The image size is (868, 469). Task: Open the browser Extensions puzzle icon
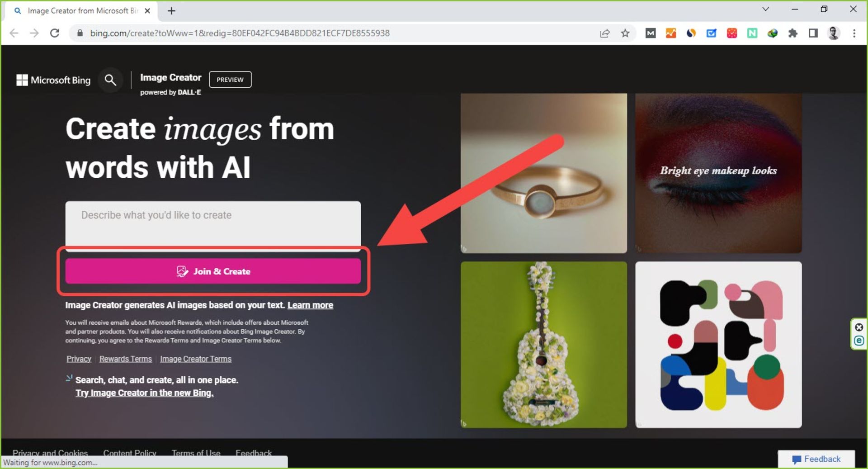pos(793,33)
